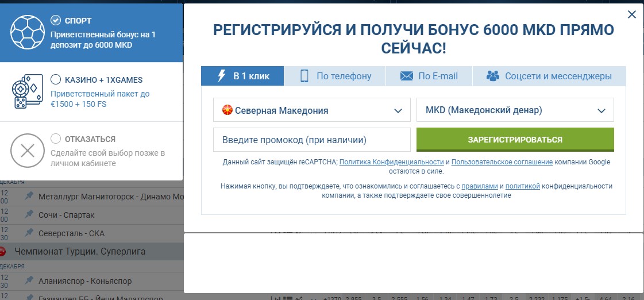Click the casino chips and cards icon
Screen dimensions: 644x300
[27, 91]
